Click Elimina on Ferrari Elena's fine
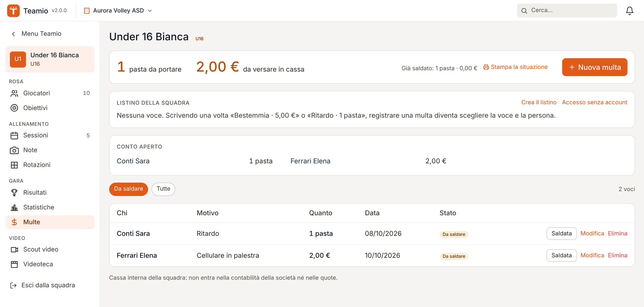The width and height of the screenshot is (644, 307). pos(618,255)
